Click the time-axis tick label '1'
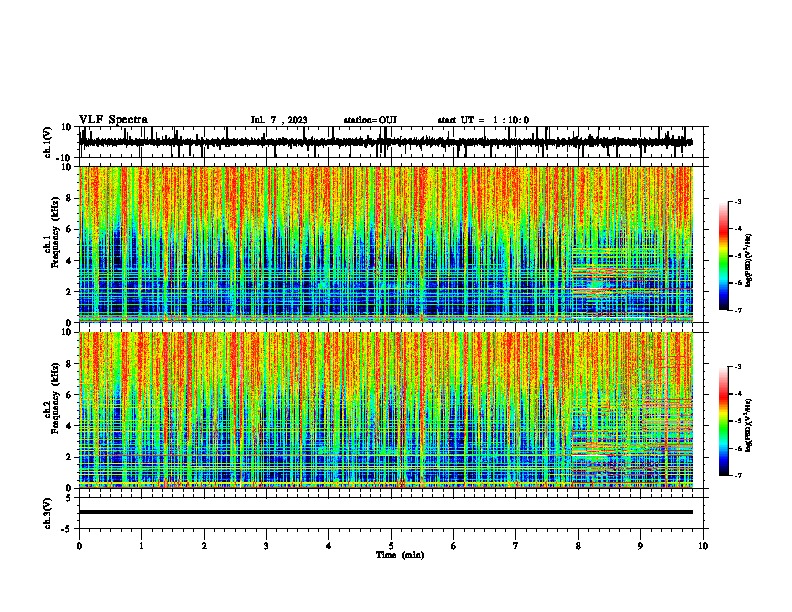792x612 pixels. (141, 546)
